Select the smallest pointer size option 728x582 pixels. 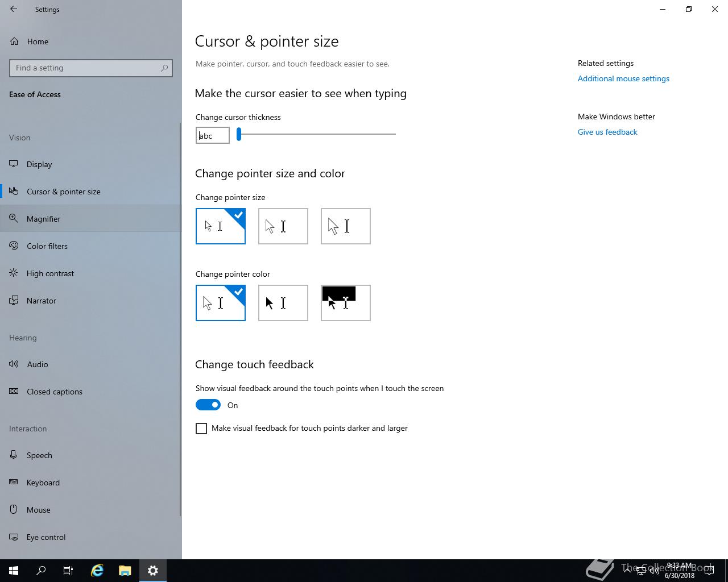coord(221,226)
